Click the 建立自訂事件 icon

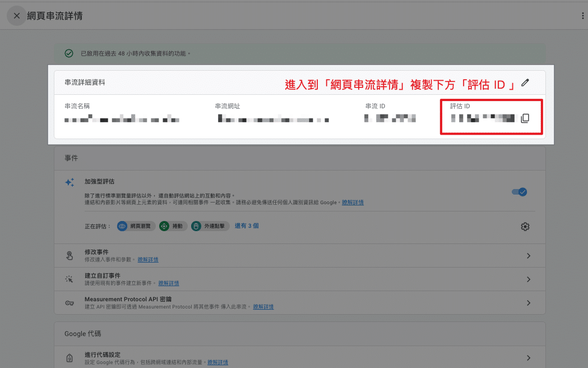(70, 279)
